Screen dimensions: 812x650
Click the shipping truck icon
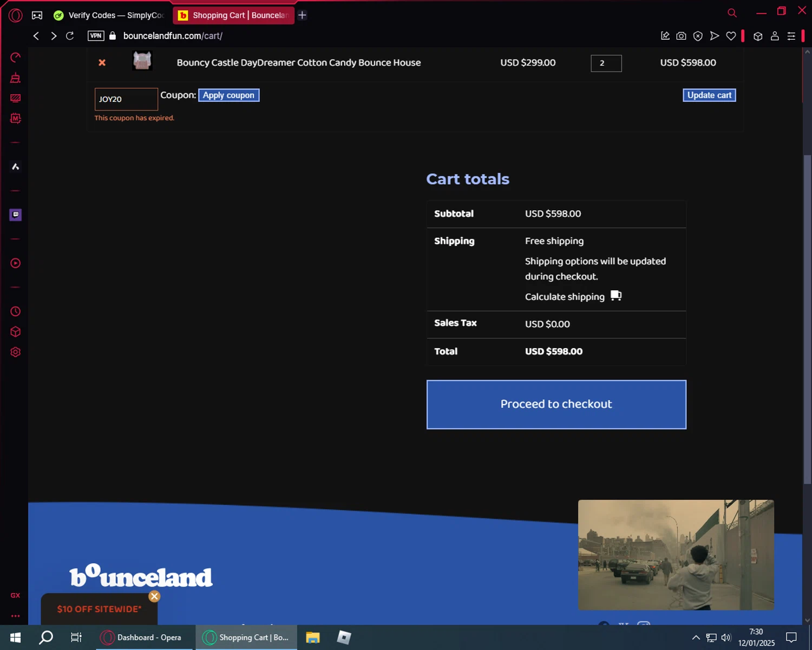616,296
